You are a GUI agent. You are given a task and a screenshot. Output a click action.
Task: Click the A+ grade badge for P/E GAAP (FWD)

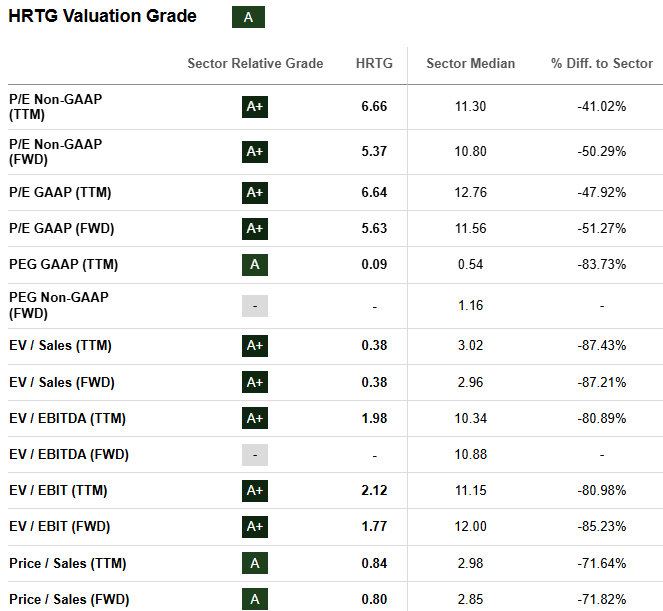[x=255, y=229]
